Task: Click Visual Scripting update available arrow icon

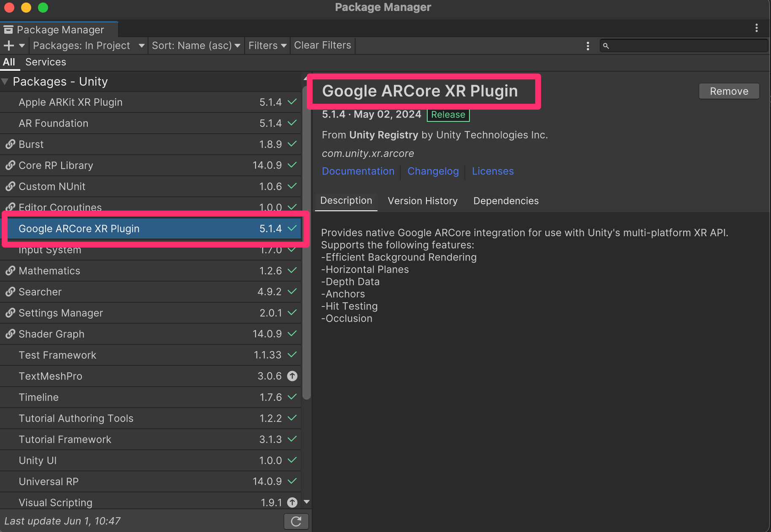Action: (x=292, y=502)
